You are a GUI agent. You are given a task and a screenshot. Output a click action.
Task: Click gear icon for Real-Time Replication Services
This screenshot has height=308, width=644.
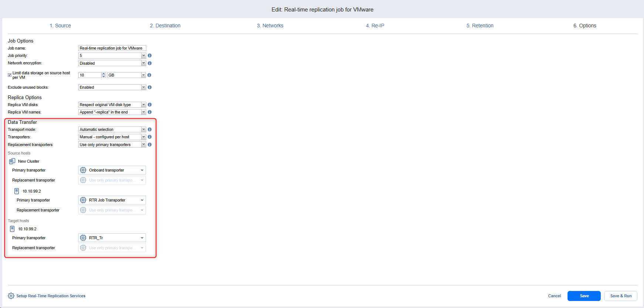pyautogui.click(x=11, y=296)
